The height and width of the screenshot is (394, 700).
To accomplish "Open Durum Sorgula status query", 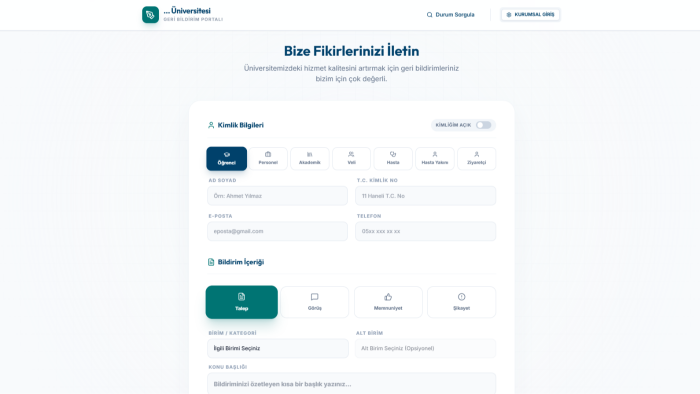I will pyautogui.click(x=450, y=15).
